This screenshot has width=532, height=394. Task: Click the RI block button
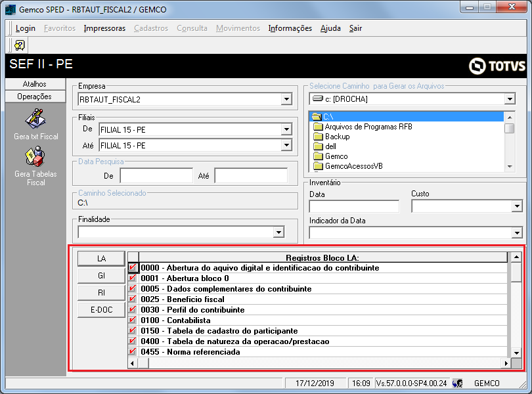pos(101,292)
